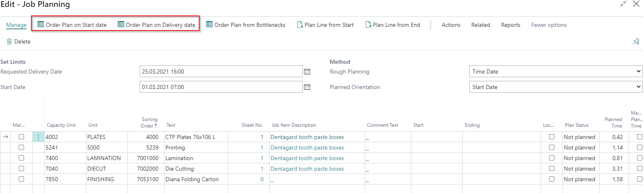Select the LAMINATION unit cell
This screenshot has height=193, width=644.
107,158
